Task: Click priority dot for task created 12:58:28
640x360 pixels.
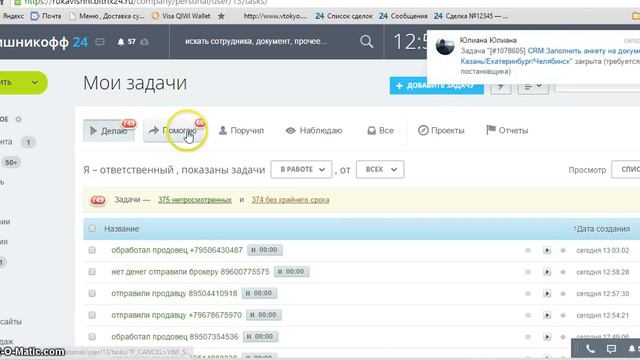Action: (563, 272)
